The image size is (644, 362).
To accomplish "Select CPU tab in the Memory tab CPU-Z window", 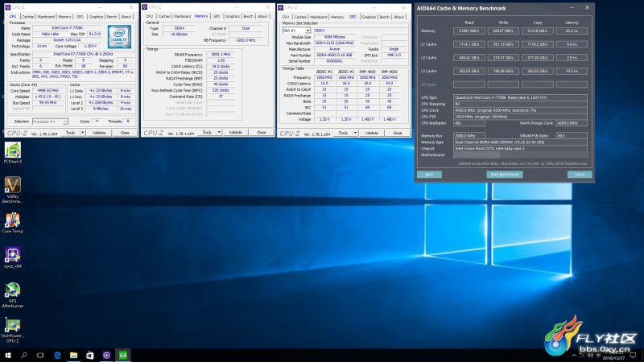I will coord(150,16).
